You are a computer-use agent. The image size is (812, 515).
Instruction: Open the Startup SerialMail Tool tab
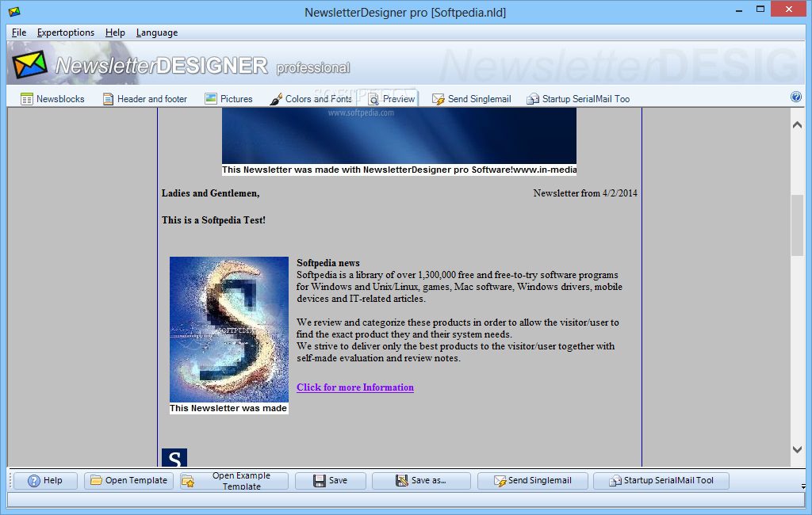pyautogui.click(x=578, y=99)
